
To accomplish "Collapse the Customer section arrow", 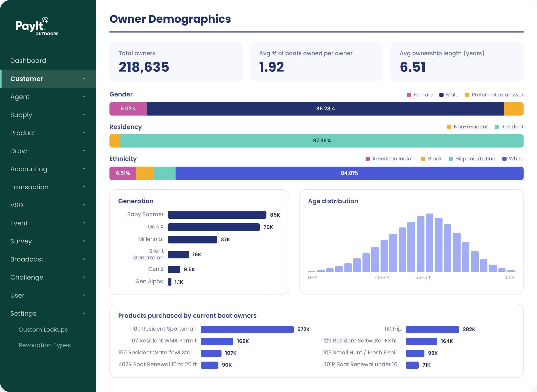I will point(84,79).
